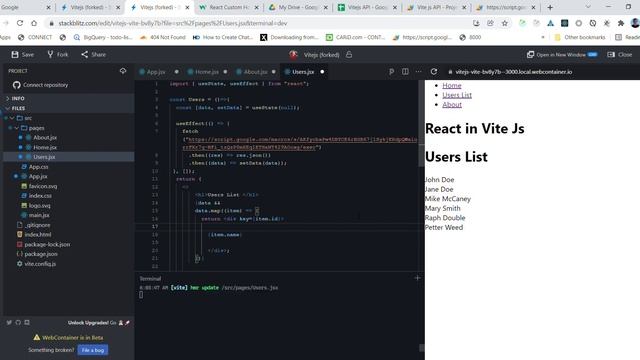Switch to My Drive browser tab

[298, 7]
